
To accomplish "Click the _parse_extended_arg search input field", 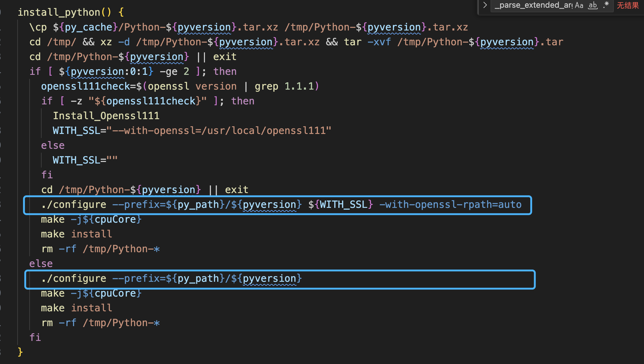I will click(x=533, y=5).
